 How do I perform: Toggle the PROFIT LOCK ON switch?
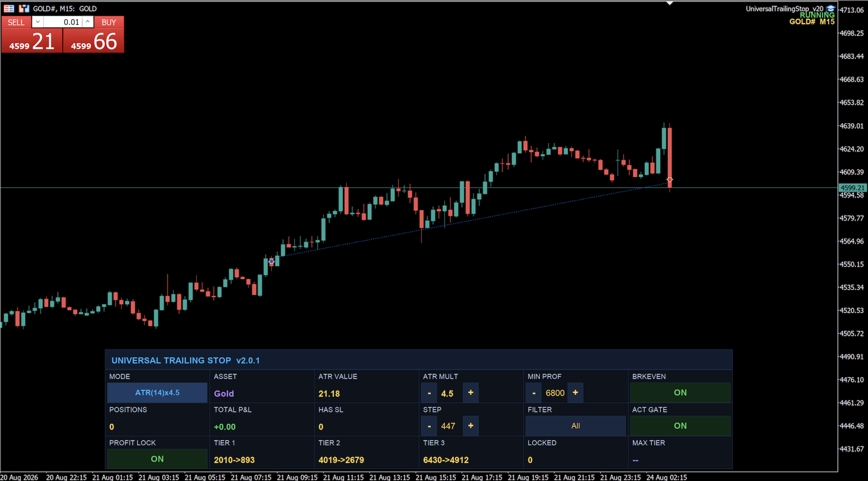tap(157, 459)
